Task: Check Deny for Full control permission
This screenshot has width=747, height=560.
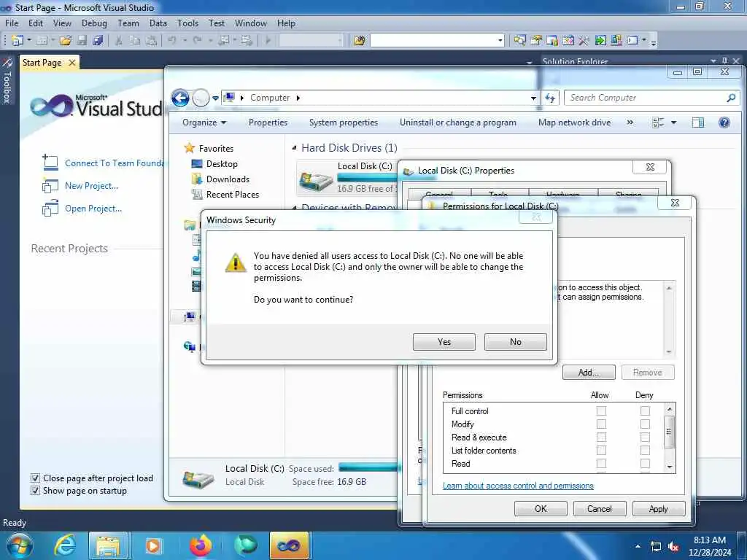Action: click(645, 411)
